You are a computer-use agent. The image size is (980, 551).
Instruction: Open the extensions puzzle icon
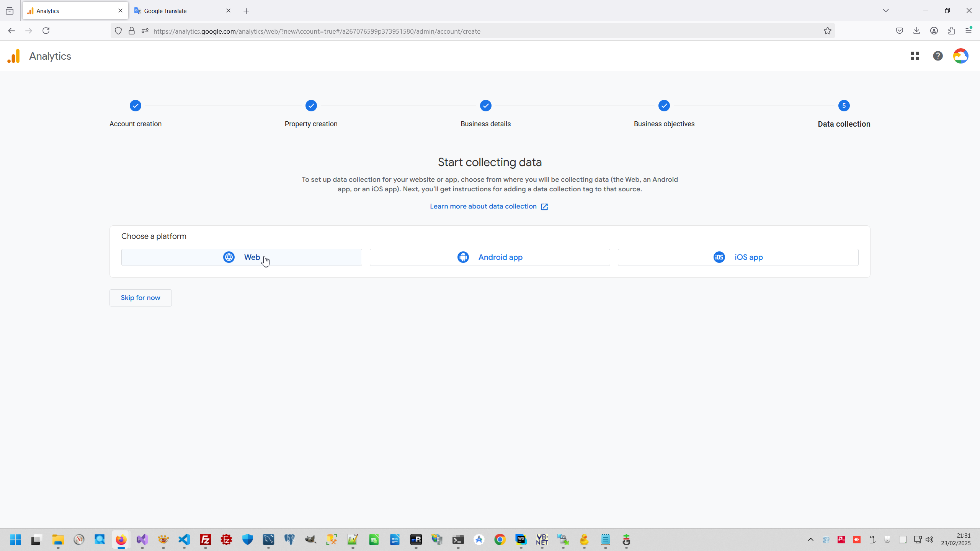(x=951, y=31)
